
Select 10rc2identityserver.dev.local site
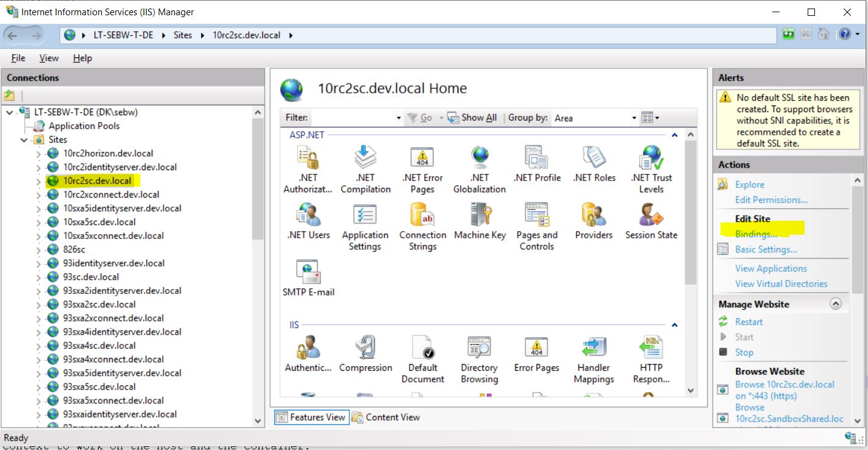click(x=119, y=167)
